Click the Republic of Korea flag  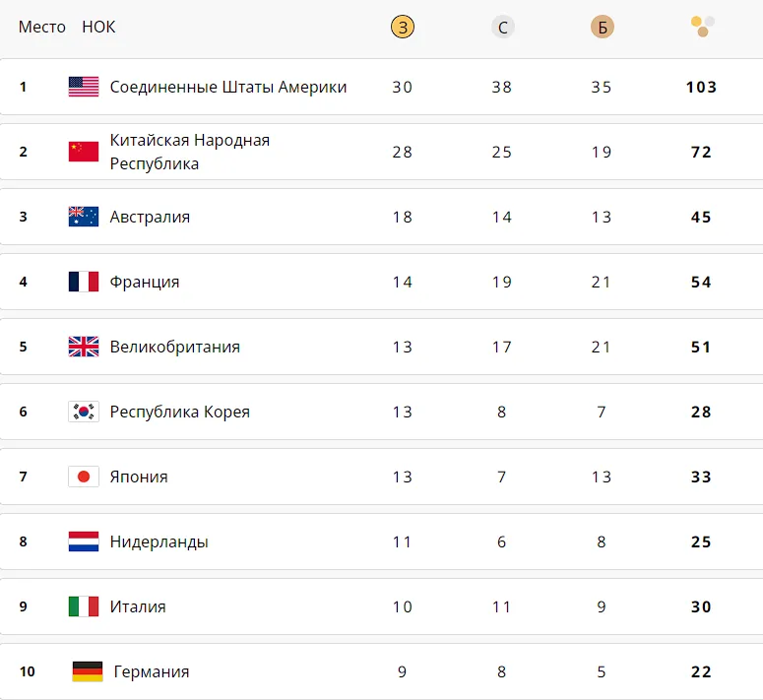84,412
